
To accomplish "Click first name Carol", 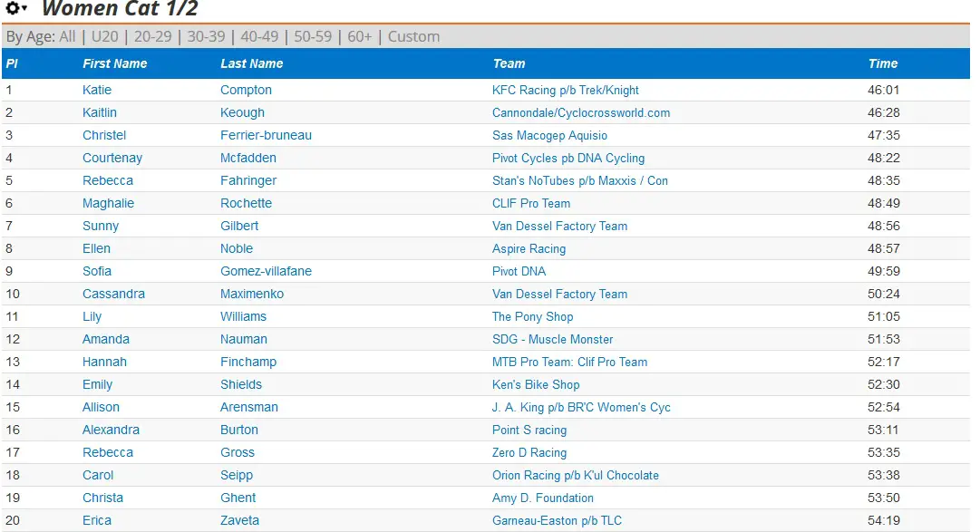I will 98,475.
